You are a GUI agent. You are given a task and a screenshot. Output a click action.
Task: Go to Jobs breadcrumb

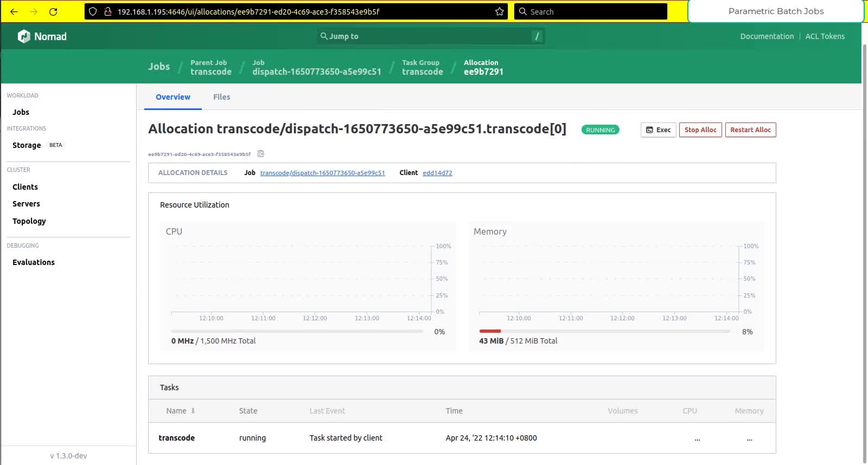pyautogui.click(x=159, y=67)
